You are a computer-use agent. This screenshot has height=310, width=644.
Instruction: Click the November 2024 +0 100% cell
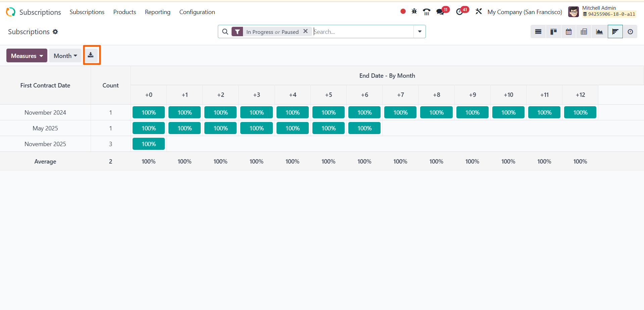(149, 113)
